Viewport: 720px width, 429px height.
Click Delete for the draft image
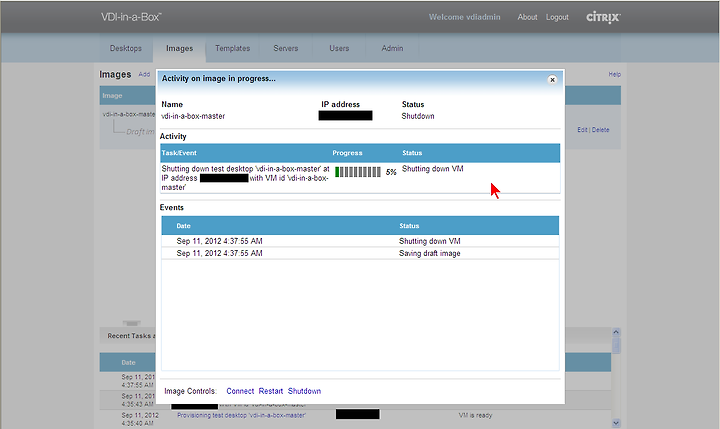coord(601,130)
